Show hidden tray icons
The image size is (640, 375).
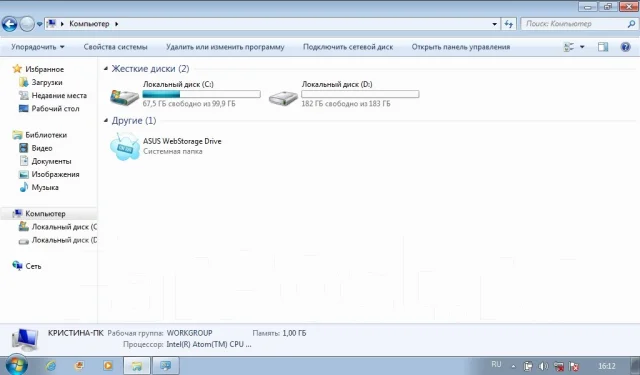[x=513, y=366]
